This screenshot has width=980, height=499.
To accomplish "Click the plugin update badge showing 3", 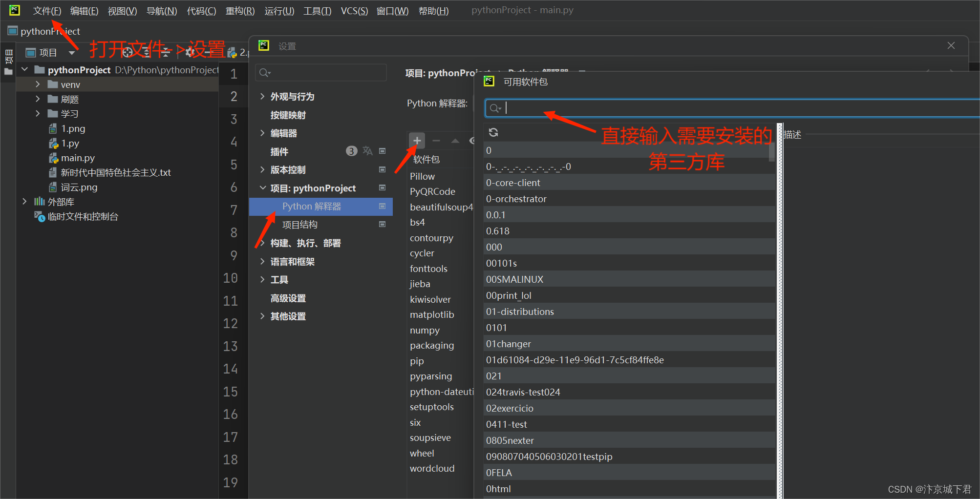I will (351, 151).
